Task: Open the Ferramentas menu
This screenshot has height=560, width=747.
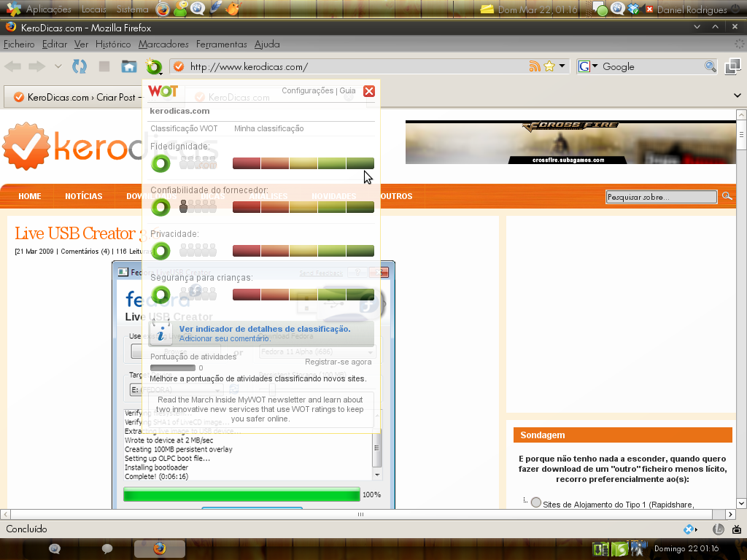Action: pos(222,44)
